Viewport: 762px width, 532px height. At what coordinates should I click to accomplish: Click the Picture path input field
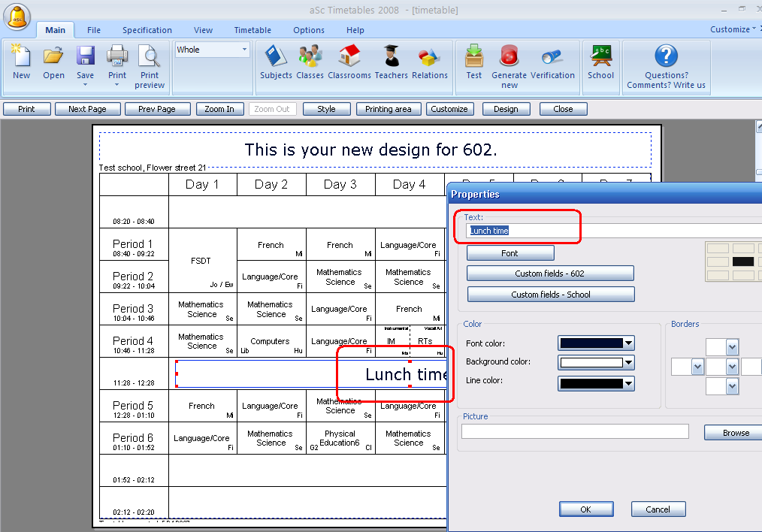click(x=575, y=432)
